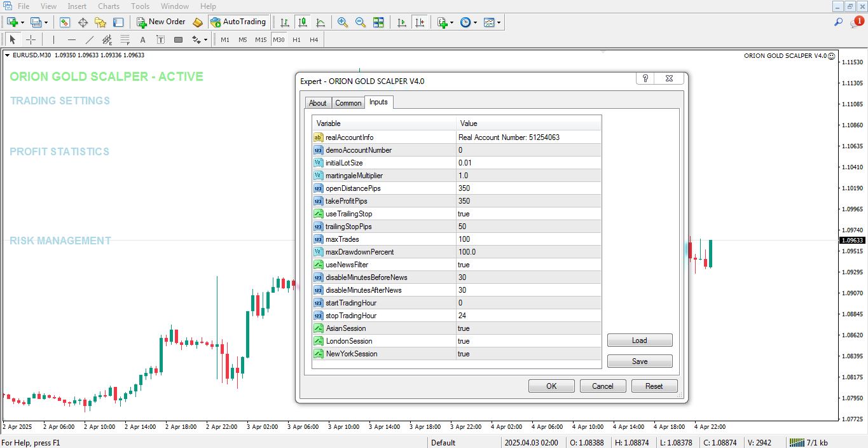
Task: Switch to the About tab
Action: tap(318, 103)
